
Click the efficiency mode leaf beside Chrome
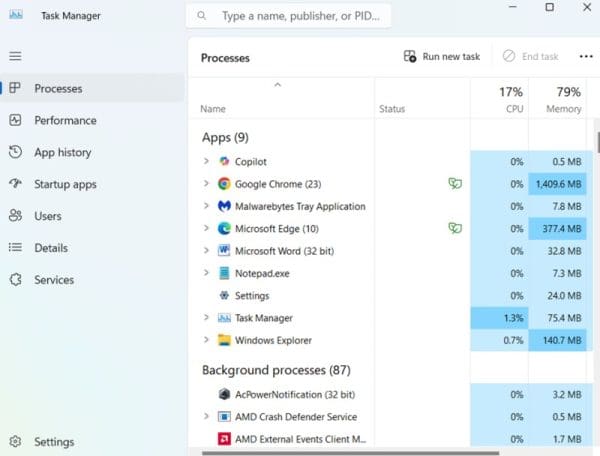(455, 184)
